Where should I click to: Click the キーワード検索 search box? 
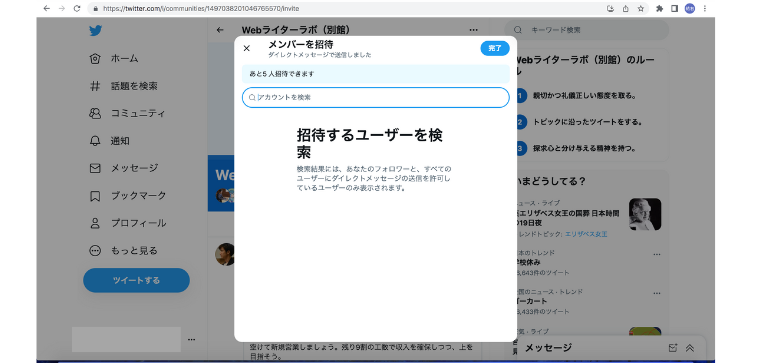[x=586, y=30]
